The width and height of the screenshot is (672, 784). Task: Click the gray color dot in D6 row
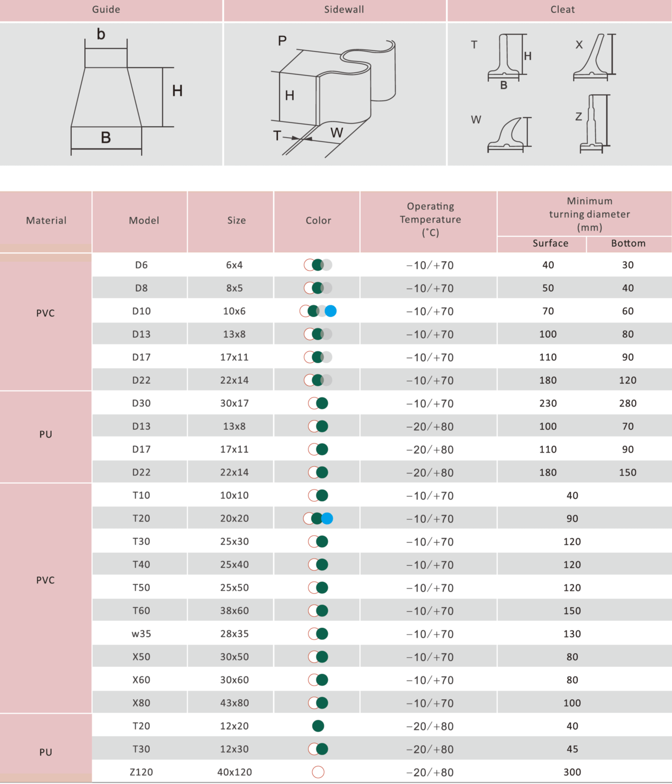point(327,265)
